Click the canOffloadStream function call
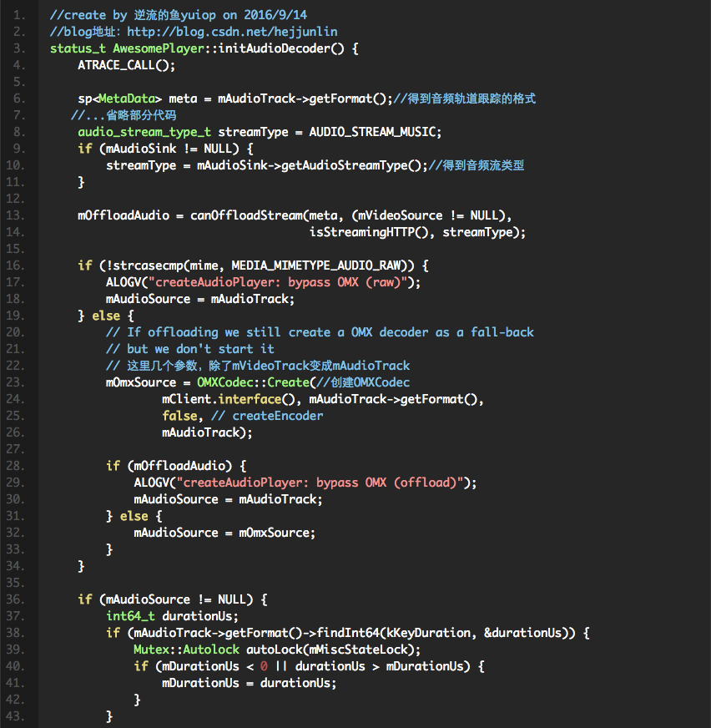Viewport: 711px width, 728px height. point(242,215)
